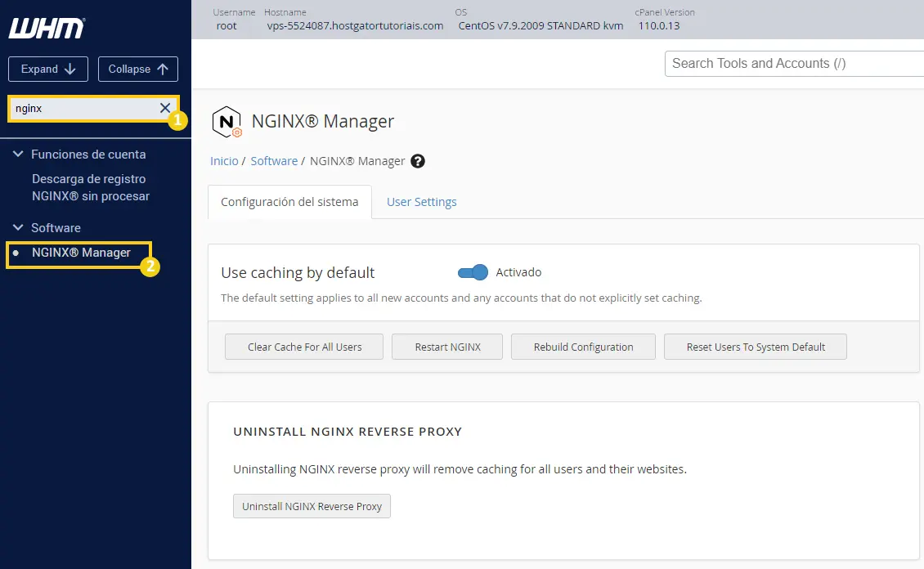Viewport: 924px width, 569px height.
Task: Restart NGINX using its button
Action: click(447, 347)
